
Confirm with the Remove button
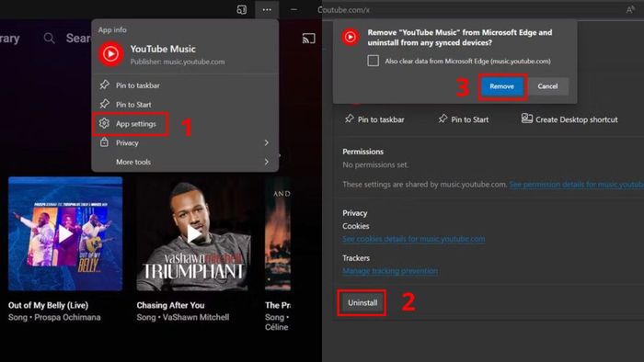click(502, 86)
